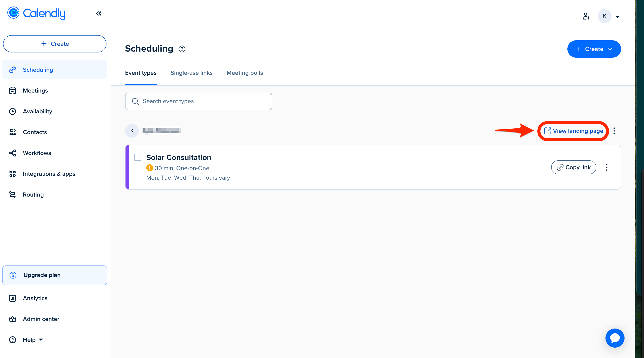Expand the account avatar dropdown arrow
The image size is (644, 358).
point(618,16)
